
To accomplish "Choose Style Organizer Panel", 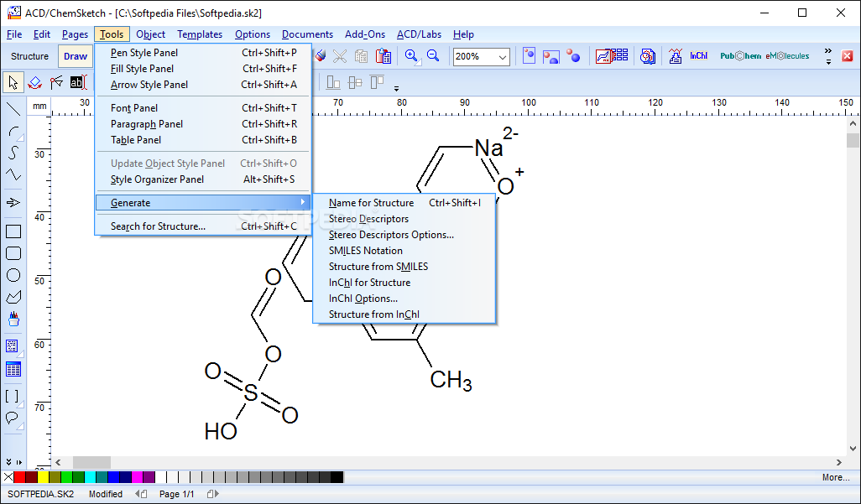I will pos(203,179).
